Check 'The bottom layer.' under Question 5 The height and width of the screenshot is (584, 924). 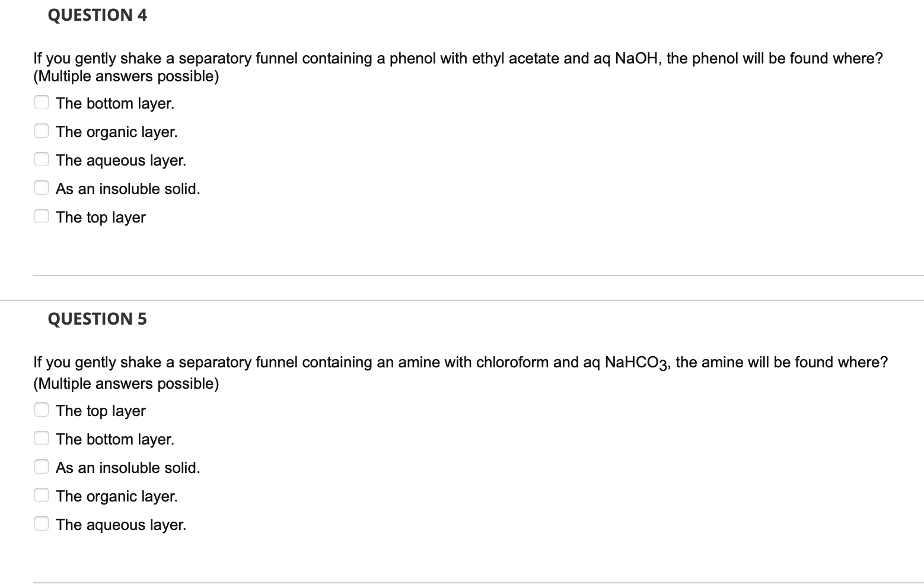[x=42, y=438]
